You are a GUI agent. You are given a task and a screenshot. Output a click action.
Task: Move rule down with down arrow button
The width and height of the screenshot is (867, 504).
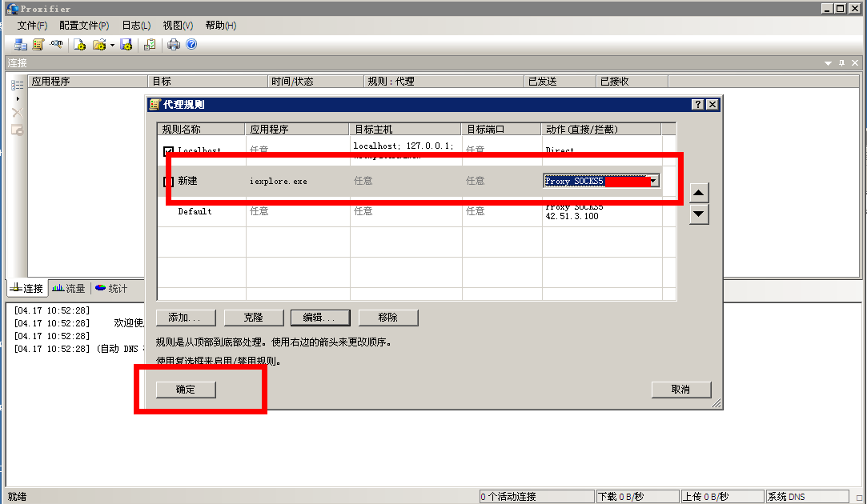(699, 214)
